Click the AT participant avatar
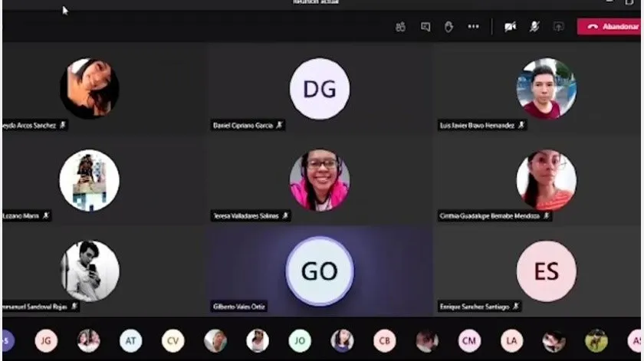 point(130,340)
